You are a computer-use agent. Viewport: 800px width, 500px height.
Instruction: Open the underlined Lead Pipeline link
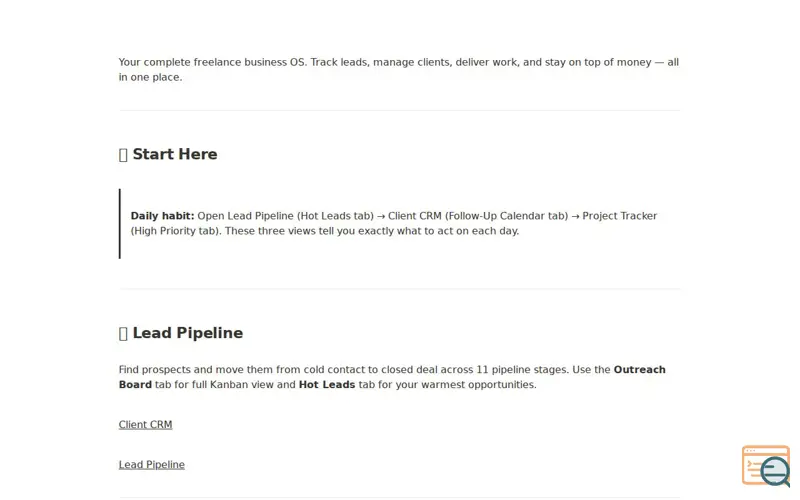pos(152,465)
